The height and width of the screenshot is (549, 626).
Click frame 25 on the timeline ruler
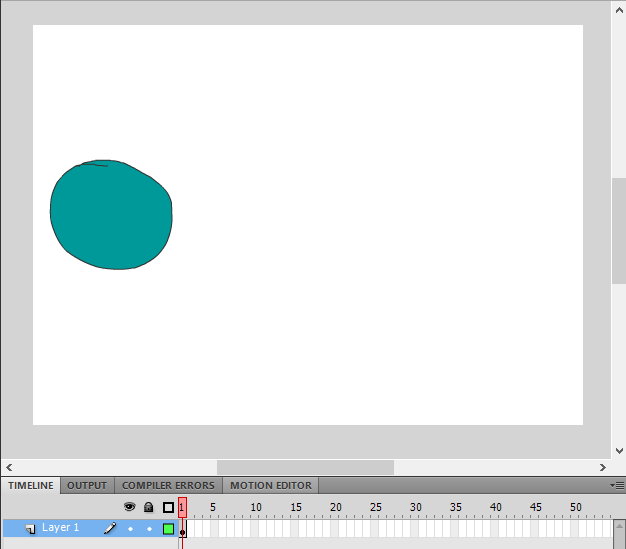(376, 507)
